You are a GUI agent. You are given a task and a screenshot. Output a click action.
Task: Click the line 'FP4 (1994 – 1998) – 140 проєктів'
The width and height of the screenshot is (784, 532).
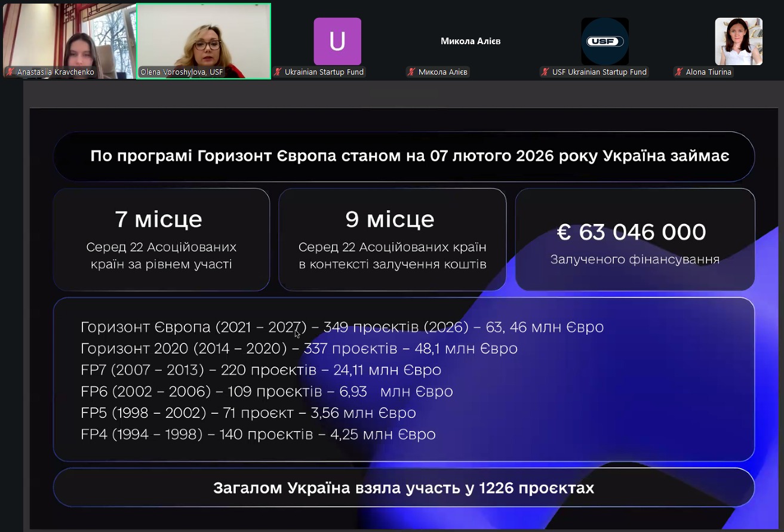point(258,435)
